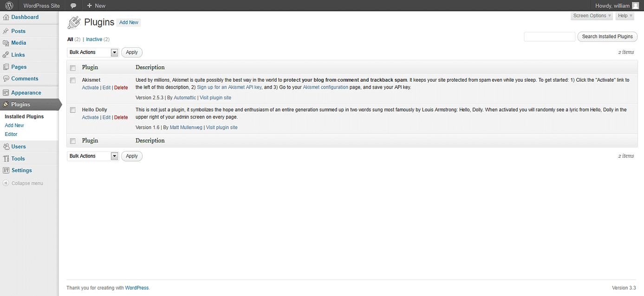Screen dimensions: 644x296
Task: Click the Media icon in sidebar
Action: (6, 43)
